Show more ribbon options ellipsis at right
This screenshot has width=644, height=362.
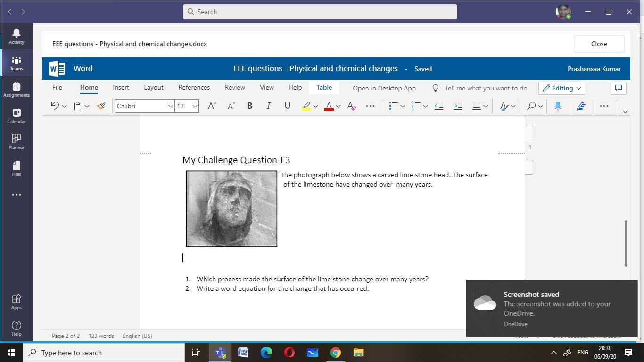click(x=604, y=106)
